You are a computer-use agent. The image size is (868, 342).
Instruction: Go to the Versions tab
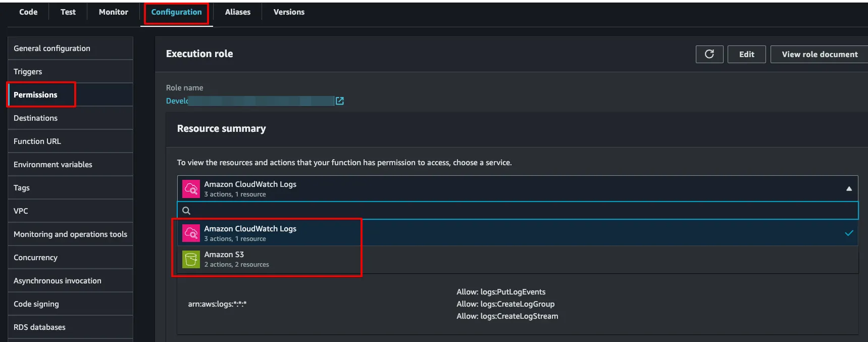point(289,12)
